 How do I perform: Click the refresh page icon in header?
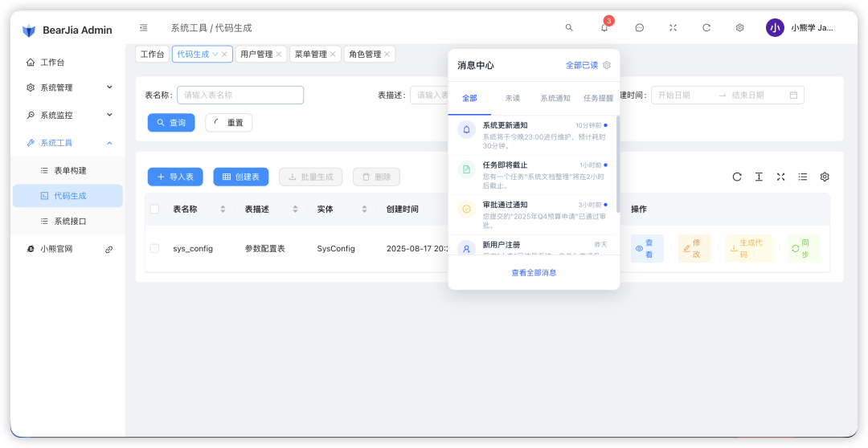point(706,27)
